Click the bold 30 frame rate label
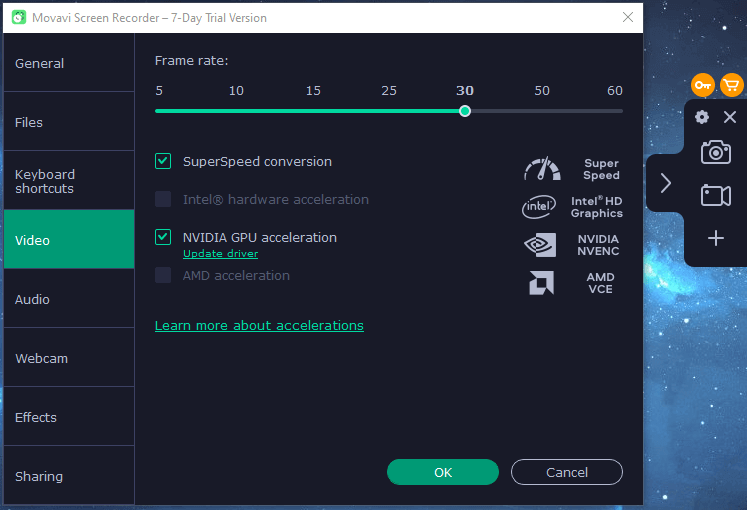 (x=465, y=90)
